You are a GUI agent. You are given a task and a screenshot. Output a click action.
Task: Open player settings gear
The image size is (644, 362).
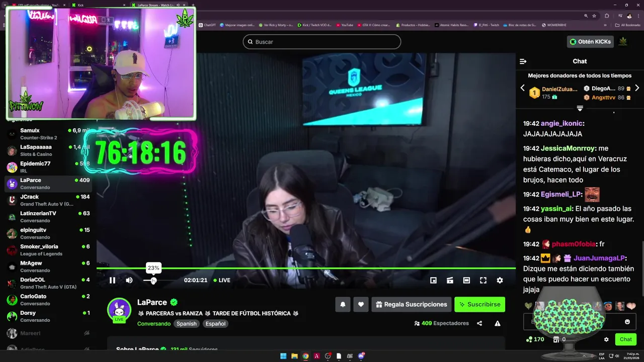500,280
